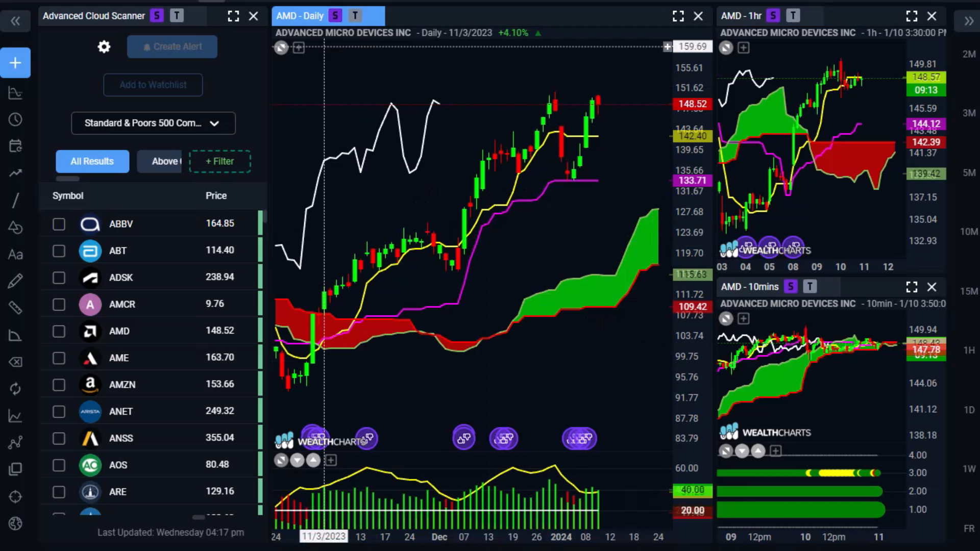Expand 10mins lower indicator with up arrow
Image resolution: width=980 pixels, height=551 pixels.
coord(758,451)
